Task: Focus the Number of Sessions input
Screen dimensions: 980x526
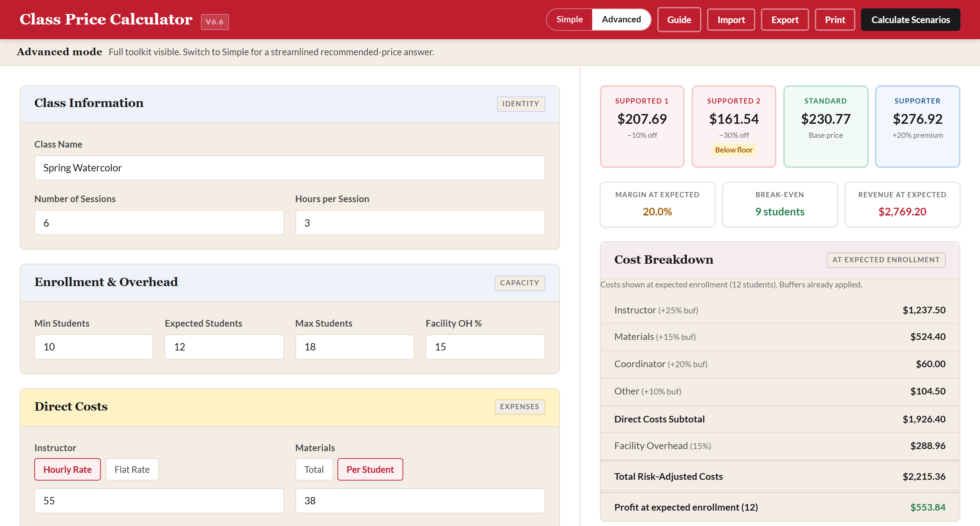Action: [x=159, y=223]
